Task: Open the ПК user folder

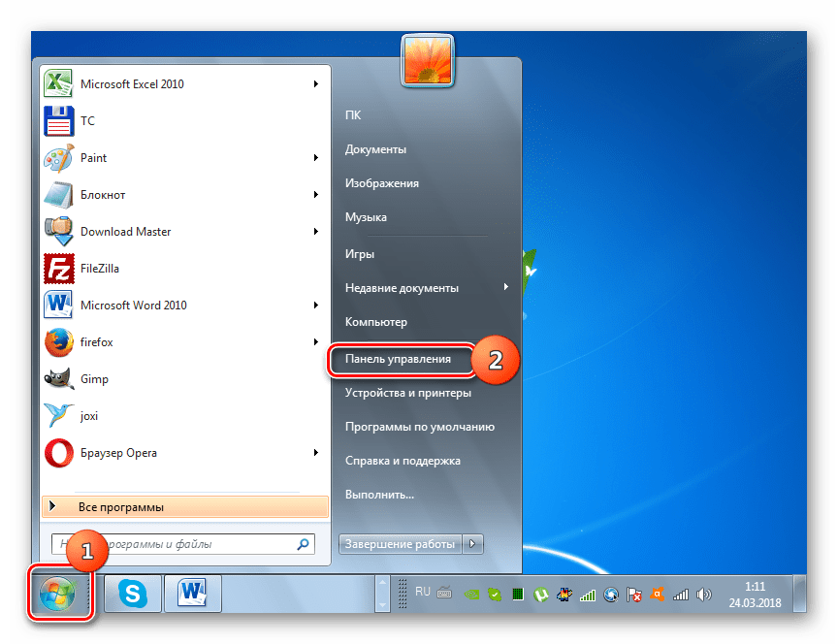Action: point(353,114)
